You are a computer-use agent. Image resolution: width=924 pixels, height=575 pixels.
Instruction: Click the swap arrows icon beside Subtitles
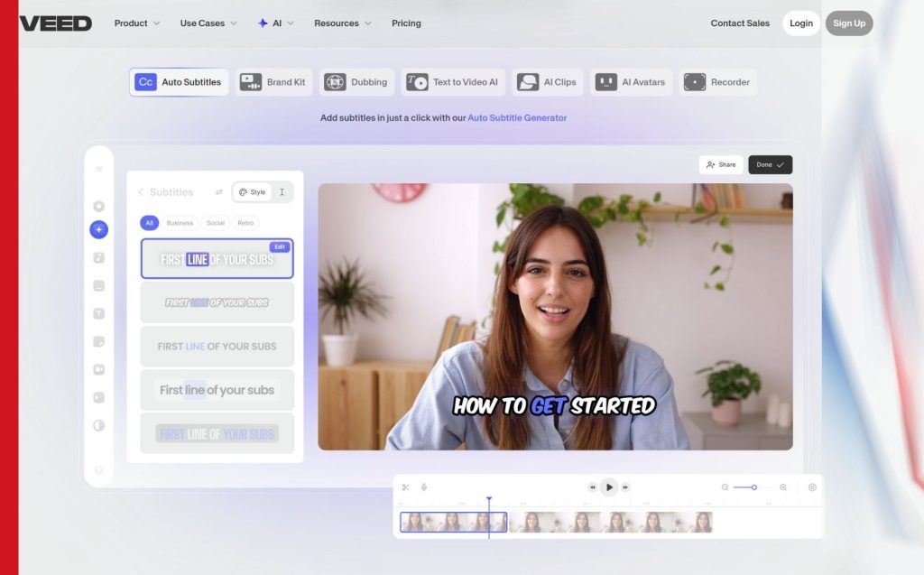tap(219, 192)
